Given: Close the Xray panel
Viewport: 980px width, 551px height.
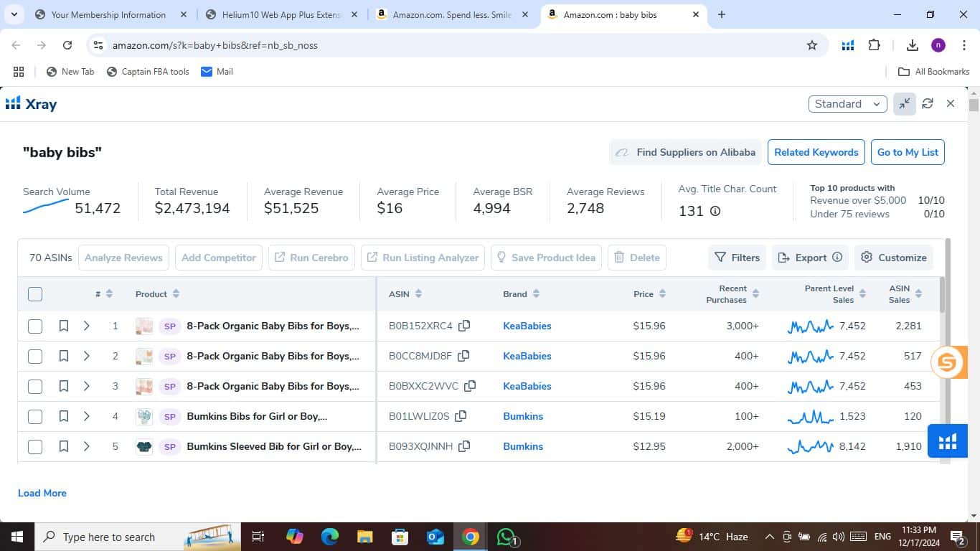Looking at the screenshot, I should point(951,104).
